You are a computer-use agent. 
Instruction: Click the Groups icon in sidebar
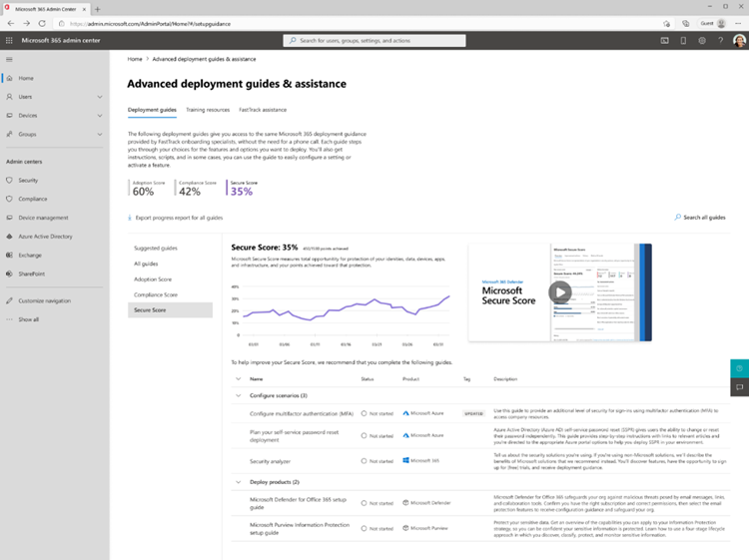[x=10, y=134]
